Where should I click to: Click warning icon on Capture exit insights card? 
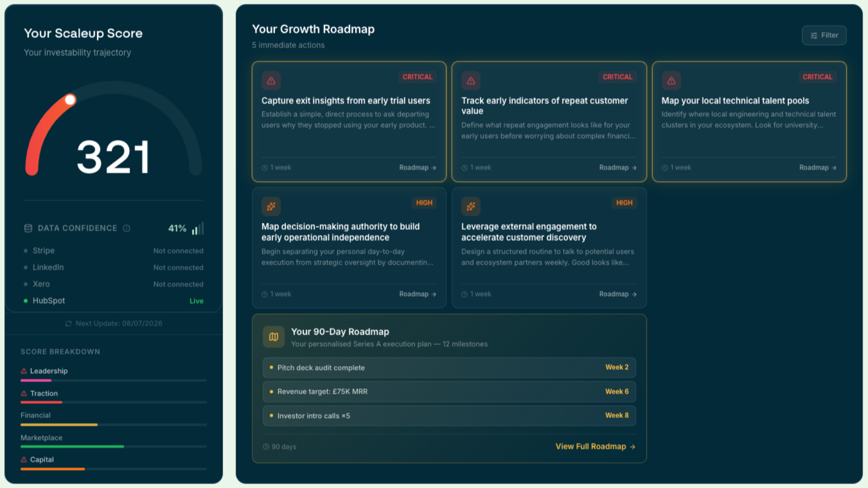271,81
